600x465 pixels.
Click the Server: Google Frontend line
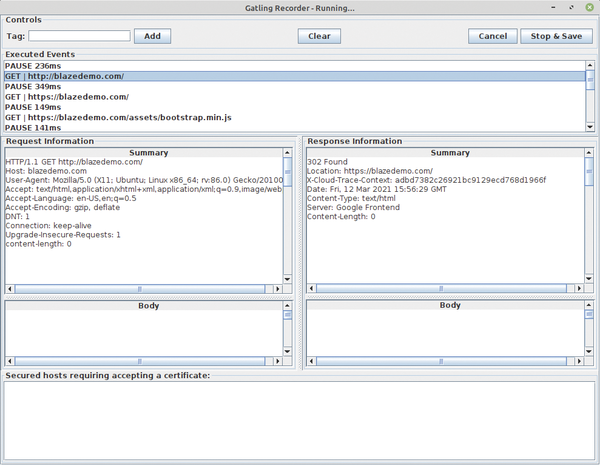pos(353,207)
